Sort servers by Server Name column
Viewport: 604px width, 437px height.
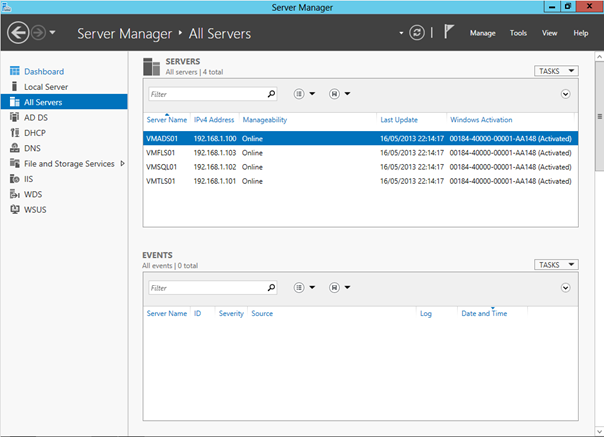point(167,120)
